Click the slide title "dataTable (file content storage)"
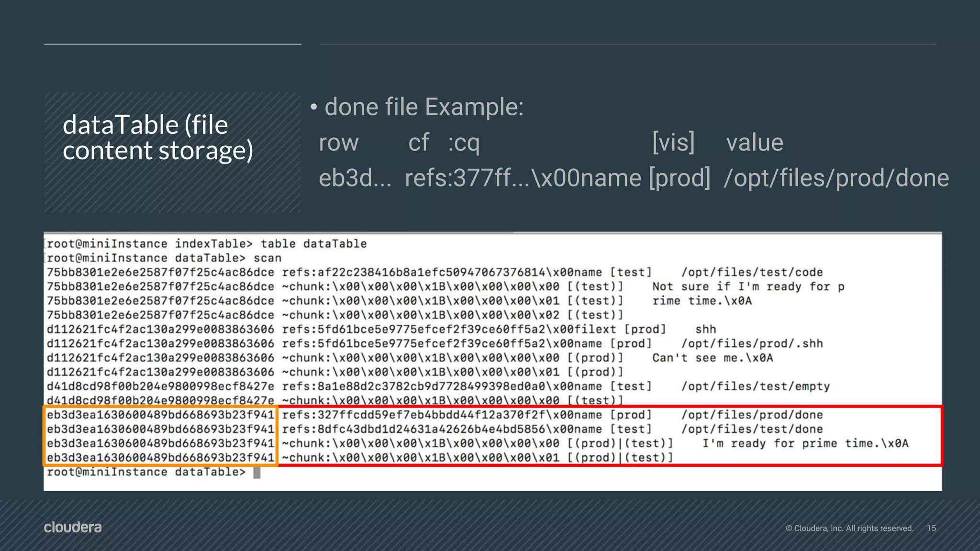Screen dimensions: 980x551 158,137
